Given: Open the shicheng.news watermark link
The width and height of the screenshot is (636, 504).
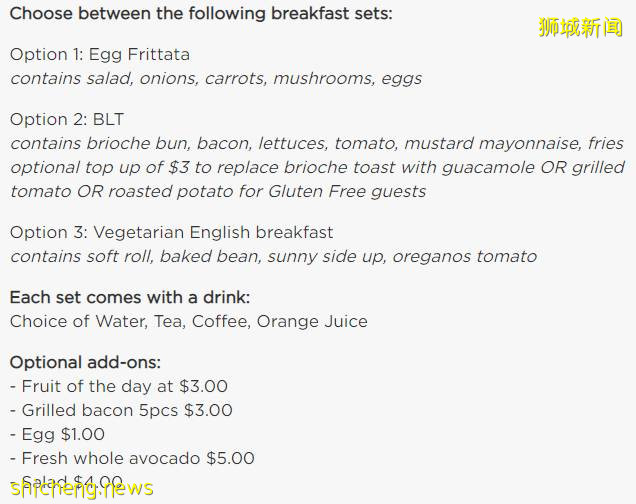Looking at the screenshot, I should point(80,488).
